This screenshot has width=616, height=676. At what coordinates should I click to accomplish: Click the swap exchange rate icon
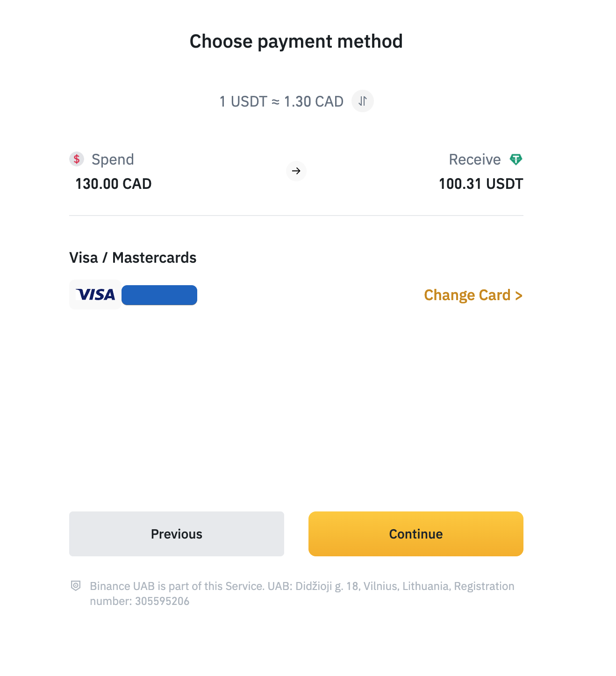(363, 101)
